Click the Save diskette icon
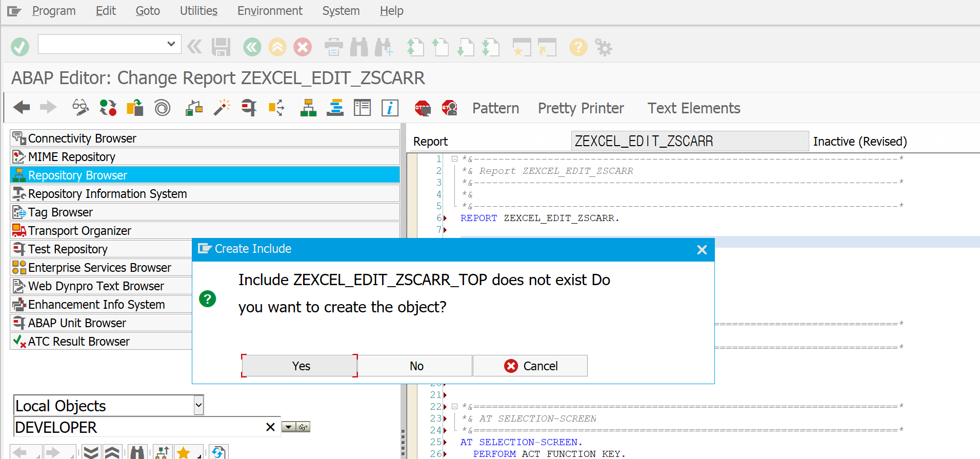The height and width of the screenshot is (459, 980). (221, 47)
